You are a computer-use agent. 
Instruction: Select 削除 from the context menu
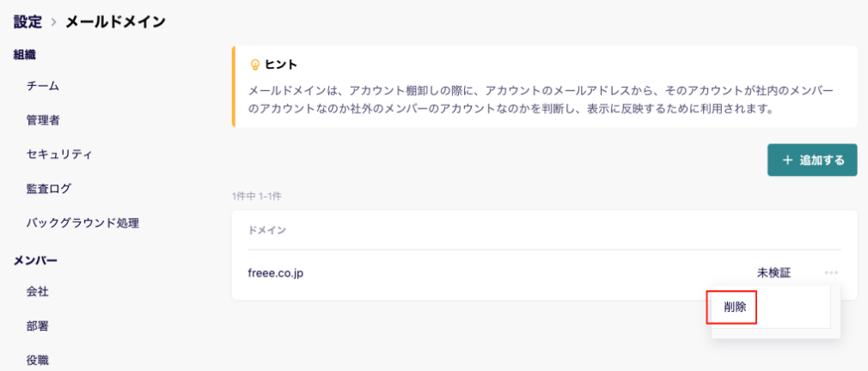734,307
